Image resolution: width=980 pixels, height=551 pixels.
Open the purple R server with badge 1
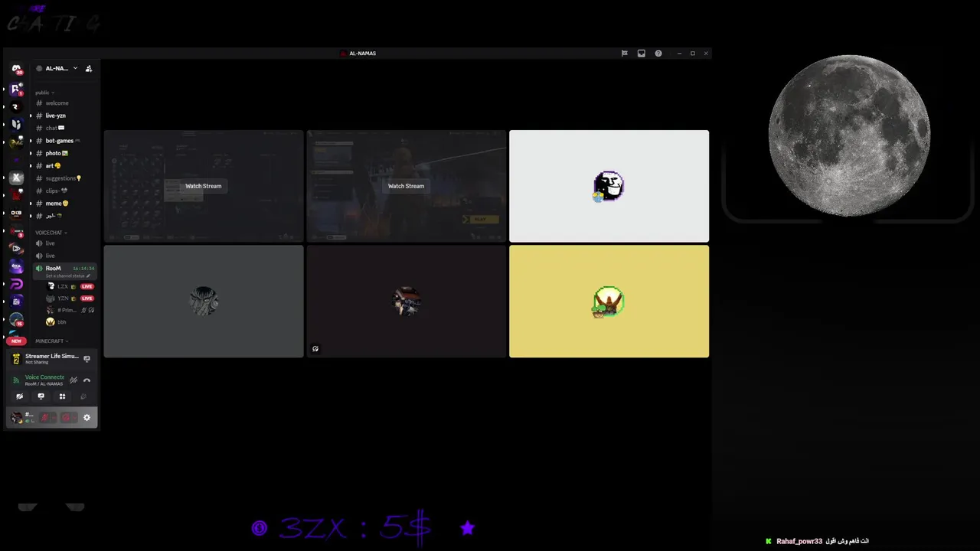click(x=16, y=90)
